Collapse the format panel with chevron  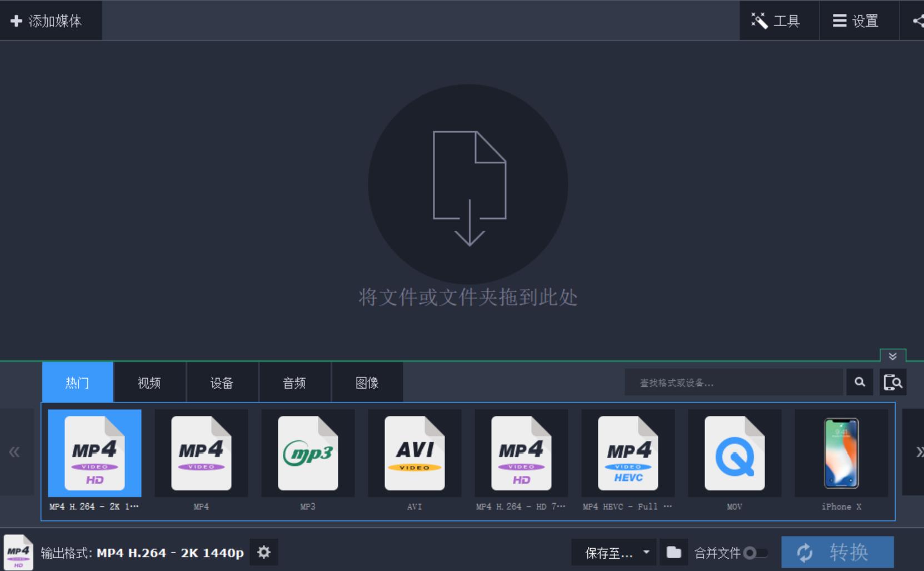coord(893,356)
